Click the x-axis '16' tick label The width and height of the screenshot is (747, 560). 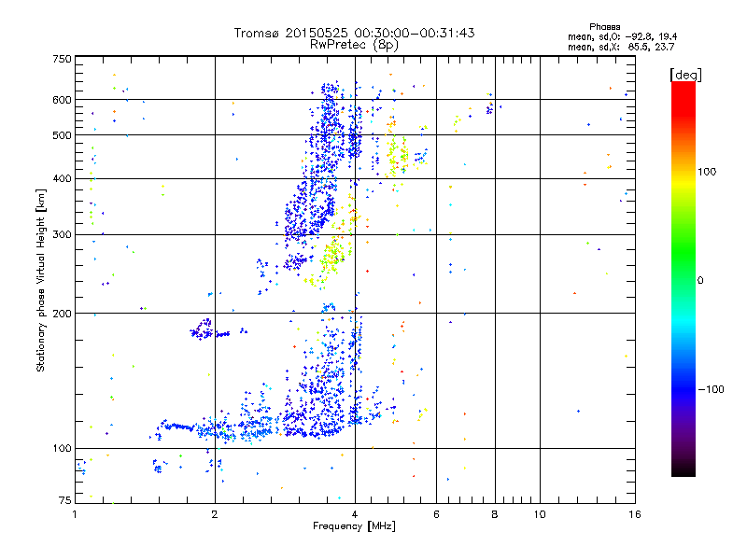point(635,514)
